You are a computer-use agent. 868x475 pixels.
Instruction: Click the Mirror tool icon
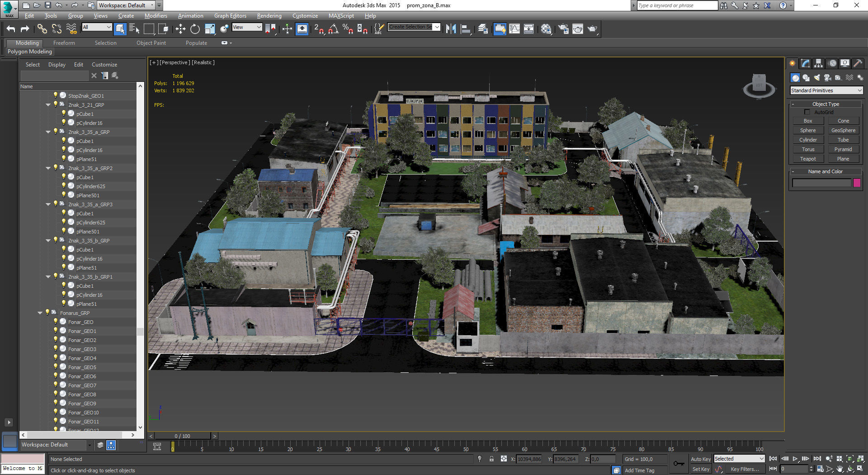coord(451,29)
